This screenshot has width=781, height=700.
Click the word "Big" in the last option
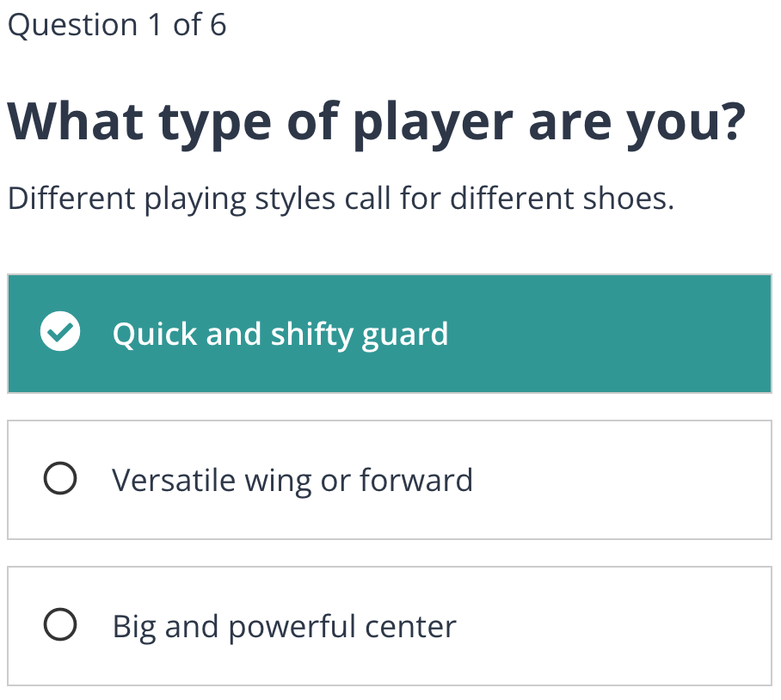click(x=133, y=627)
